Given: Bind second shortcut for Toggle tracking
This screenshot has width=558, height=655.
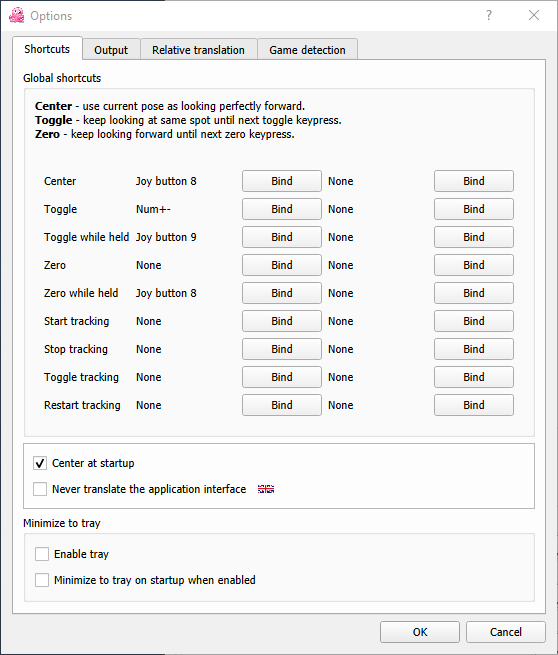Looking at the screenshot, I should [x=474, y=377].
